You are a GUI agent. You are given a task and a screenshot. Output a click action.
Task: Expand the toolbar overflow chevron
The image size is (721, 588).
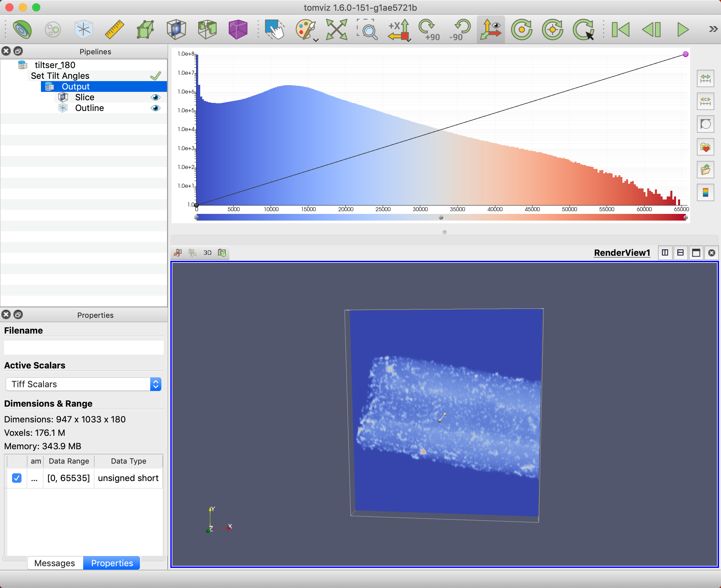coord(713,30)
